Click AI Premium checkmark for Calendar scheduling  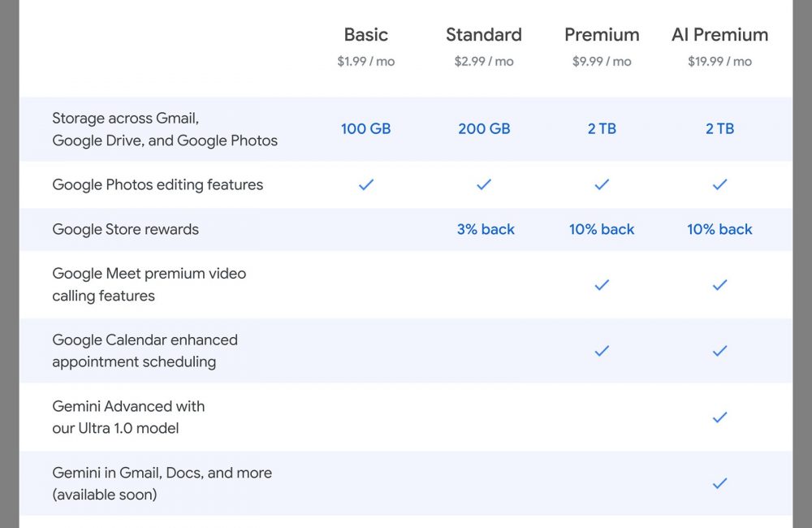coord(719,351)
